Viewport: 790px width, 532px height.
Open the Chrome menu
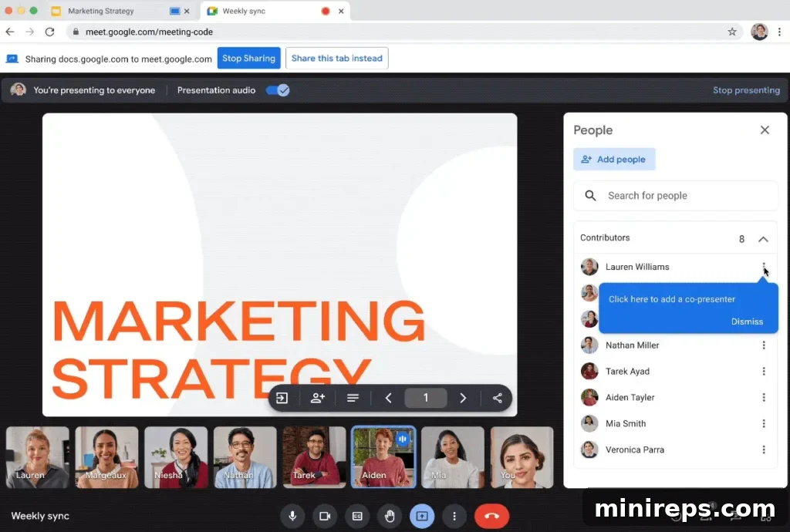(779, 32)
